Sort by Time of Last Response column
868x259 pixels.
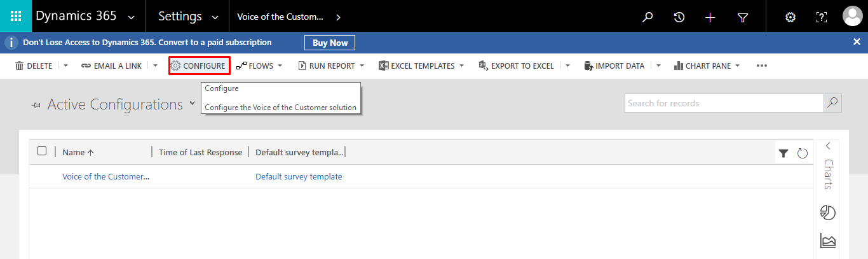point(200,152)
